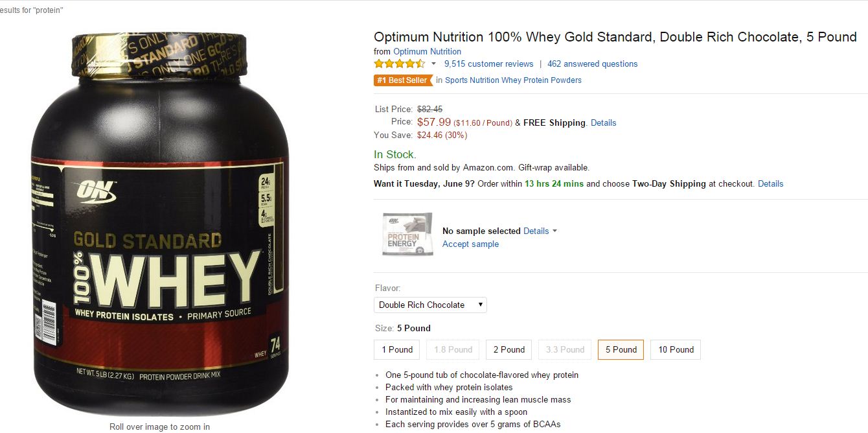Click the star rating icons
This screenshot has width=868, height=433.
(400, 64)
